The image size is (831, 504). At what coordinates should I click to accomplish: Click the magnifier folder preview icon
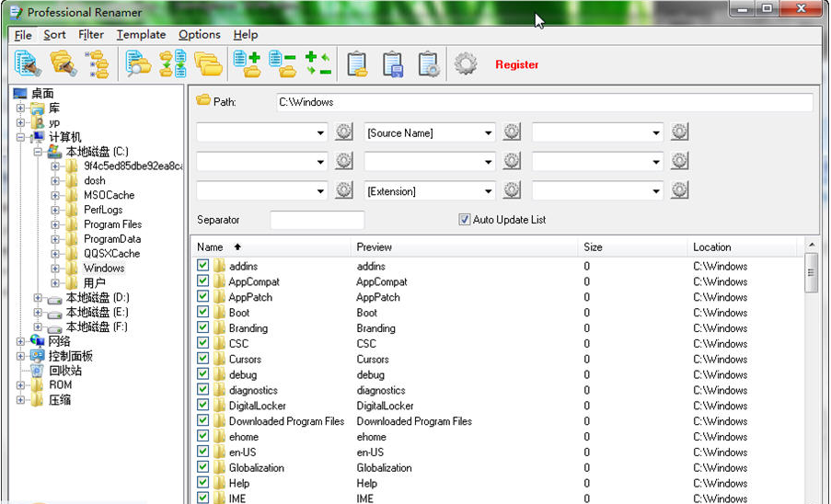pos(138,63)
